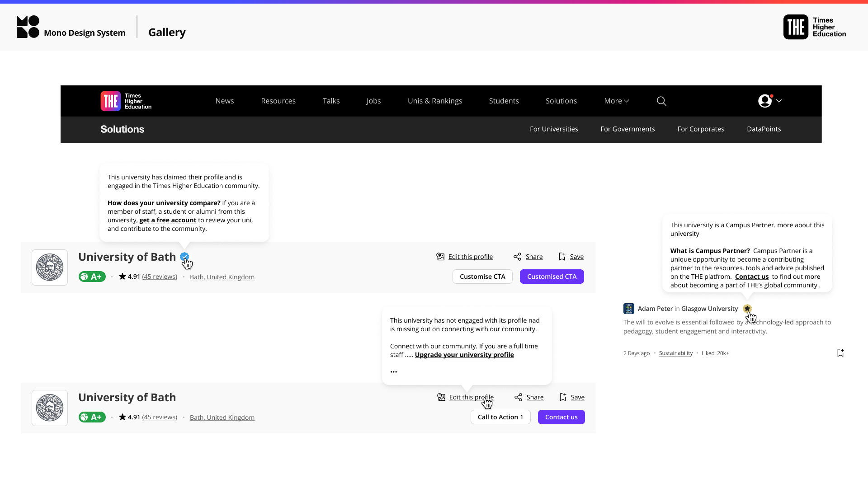Image resolution: width=868 pixels, height=488 pixels.
Task: Open the Talks menu item
Action: point(331,101)
